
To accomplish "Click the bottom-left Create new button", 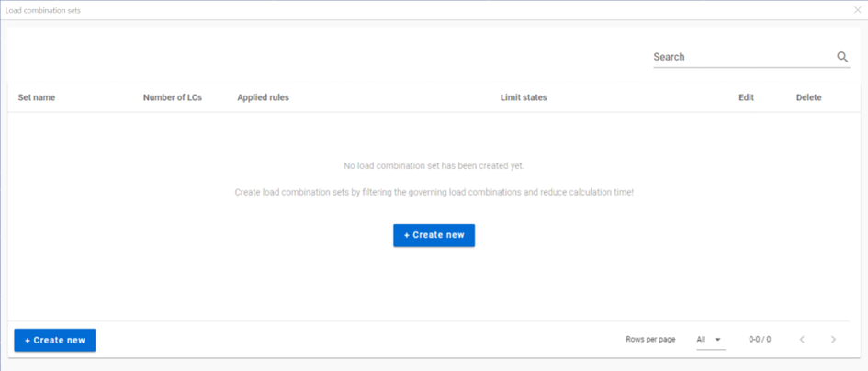I will [x=55, y=340].
